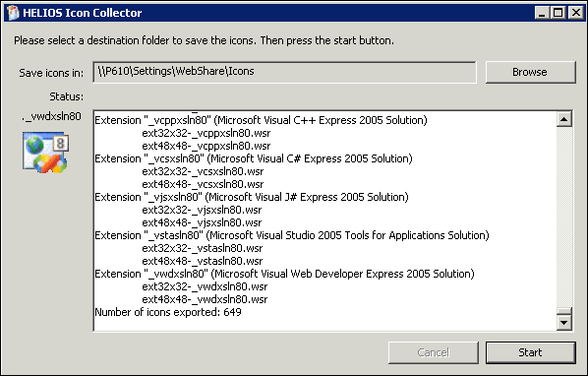This screenshot has width=588, height=376.
Task: Click the 'Save icons in:' label
Action: [51, 73]
